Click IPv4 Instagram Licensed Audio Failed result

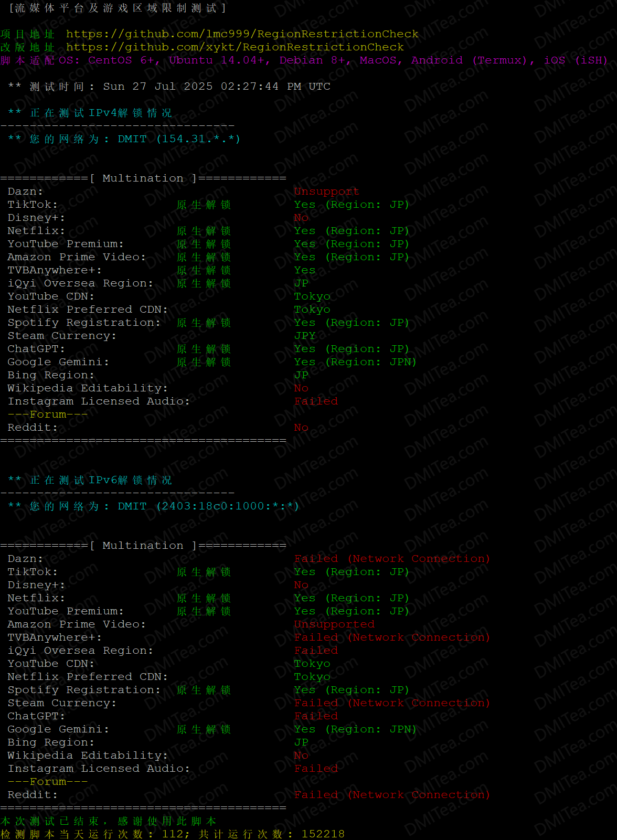coord(316,401)
